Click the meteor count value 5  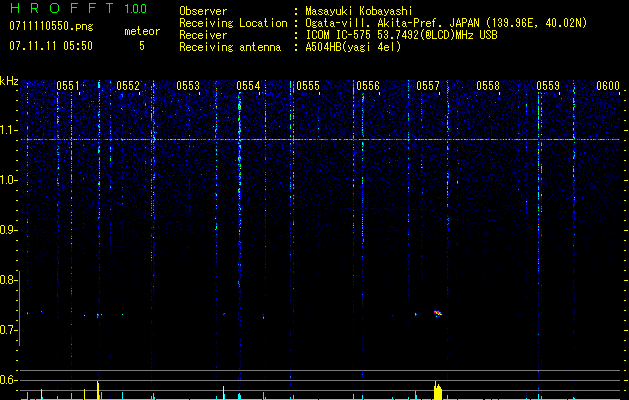click(142, 46)
